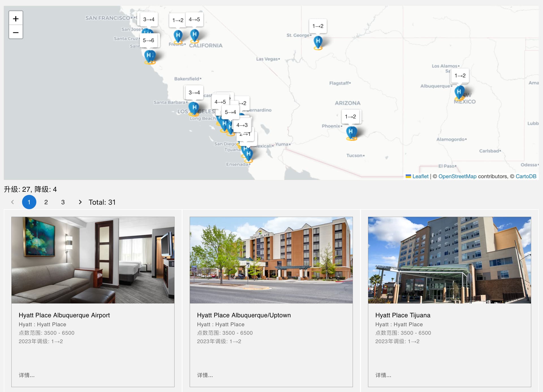Click the hotel marker near St. George
This screenshot has width=543, height=392.
point(318,42)
